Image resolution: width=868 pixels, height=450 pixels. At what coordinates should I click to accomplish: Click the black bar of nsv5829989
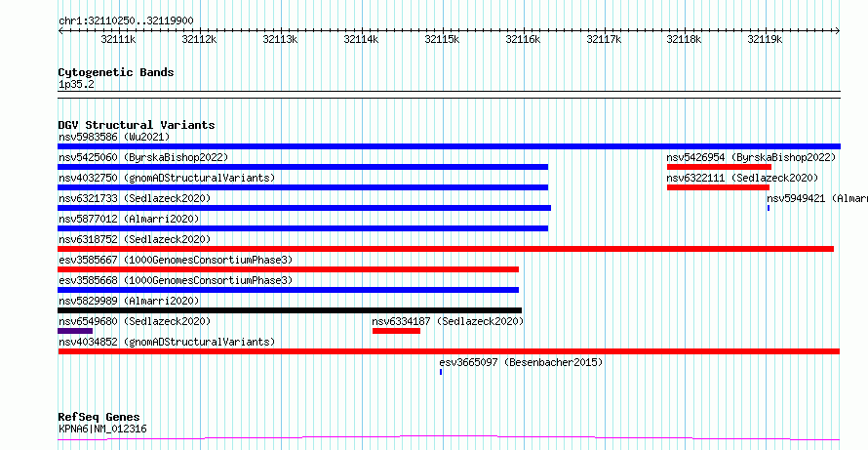click(290, 310)
